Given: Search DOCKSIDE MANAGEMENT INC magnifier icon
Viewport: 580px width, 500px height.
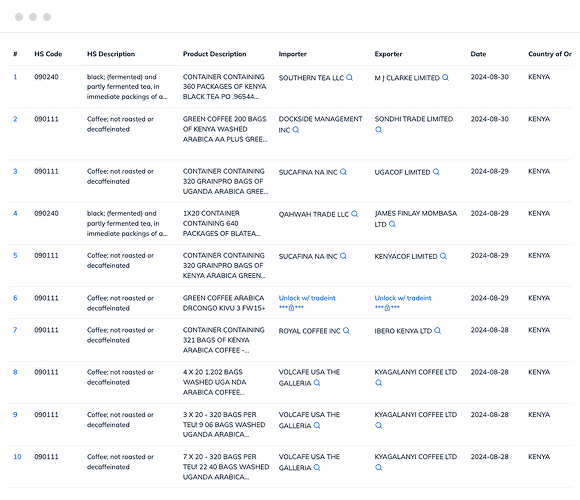Looking at the screenshot, I should click(296, 130).
